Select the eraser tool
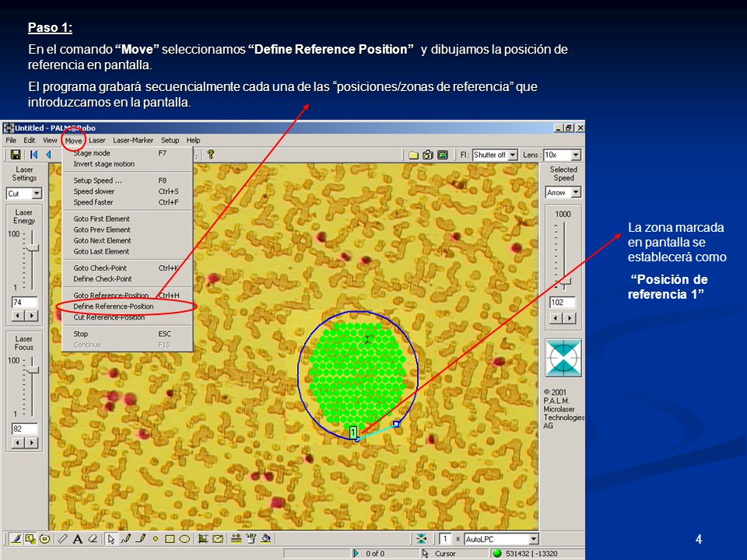 (93, 538)
